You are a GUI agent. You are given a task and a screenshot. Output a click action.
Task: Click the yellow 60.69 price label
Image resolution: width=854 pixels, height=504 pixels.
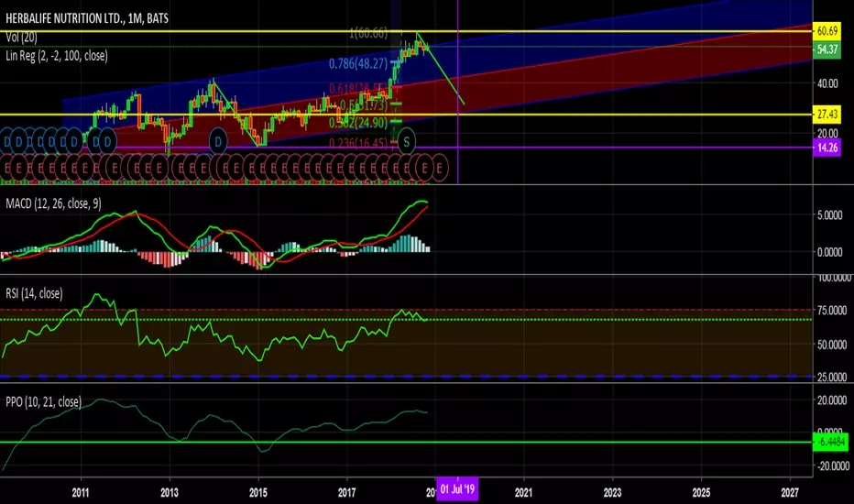tap(827, 31)
